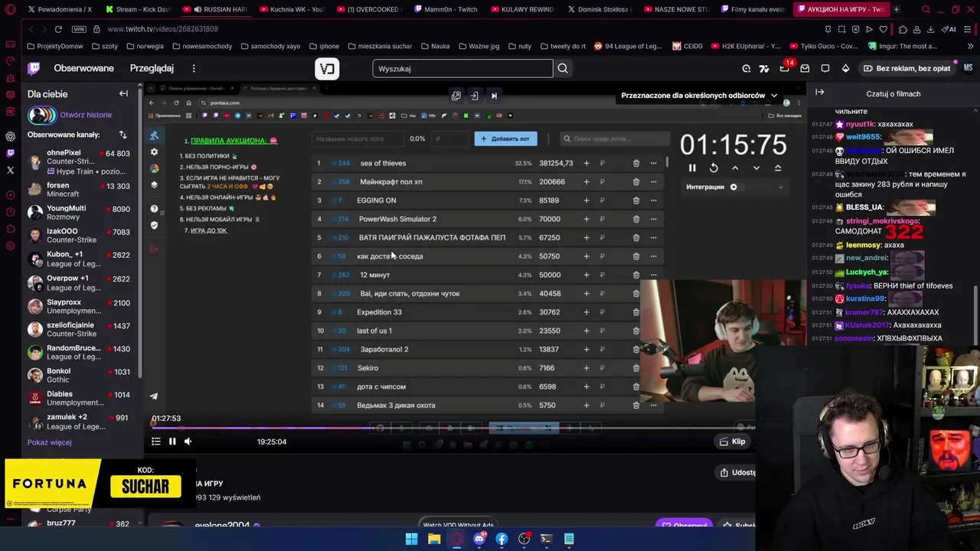The width and height of the screenshot is (980, 551).
Task: Click the Klip button on the player
Action: coord(732,442)
